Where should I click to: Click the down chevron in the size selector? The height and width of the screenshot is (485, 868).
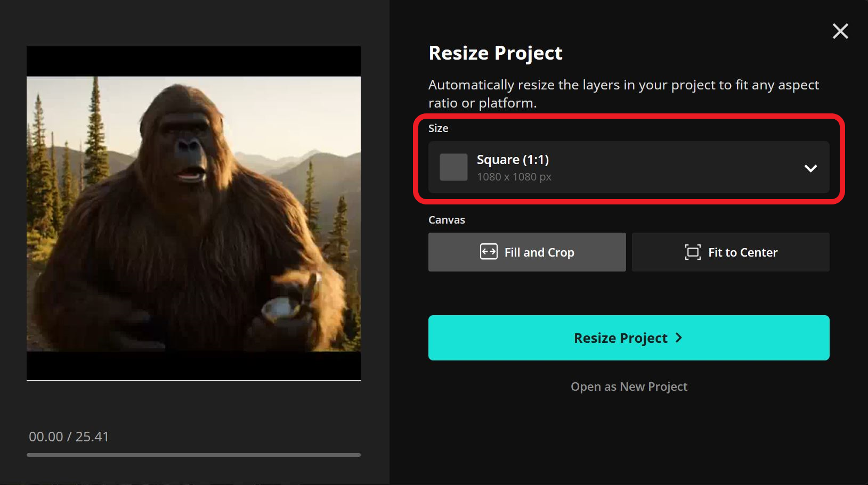tap(810, 168)
